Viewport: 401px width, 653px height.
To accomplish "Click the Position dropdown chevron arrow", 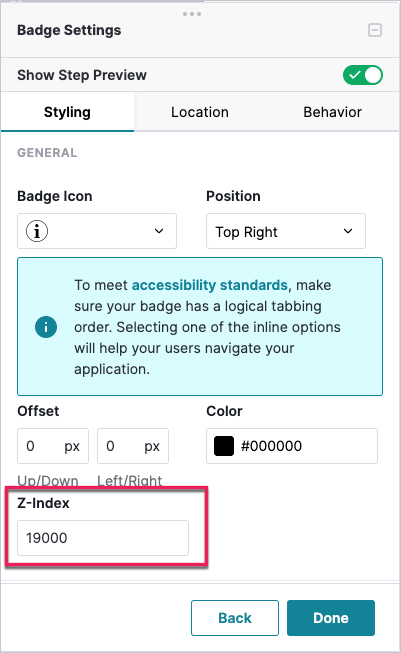I will [348, 231].
